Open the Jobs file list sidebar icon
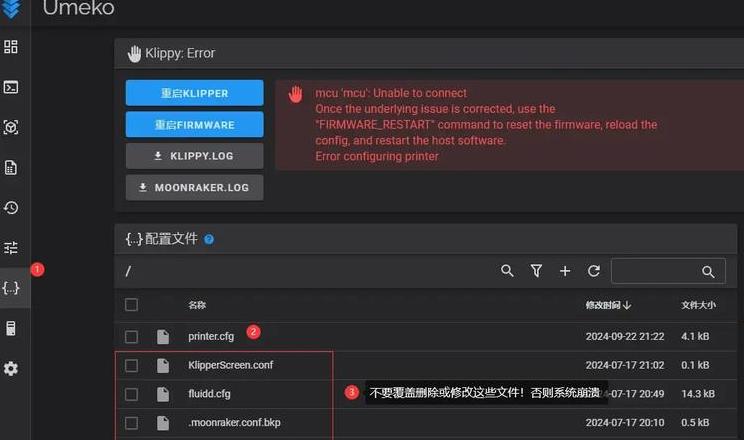This screenshot has height=440, width=744. tap(10, 168)
